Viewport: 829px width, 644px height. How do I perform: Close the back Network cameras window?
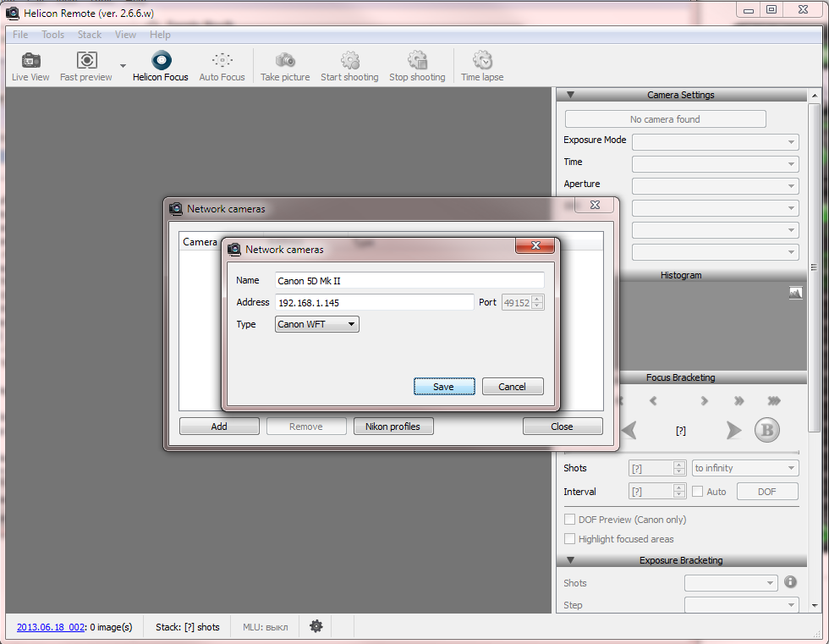point(594,205)
